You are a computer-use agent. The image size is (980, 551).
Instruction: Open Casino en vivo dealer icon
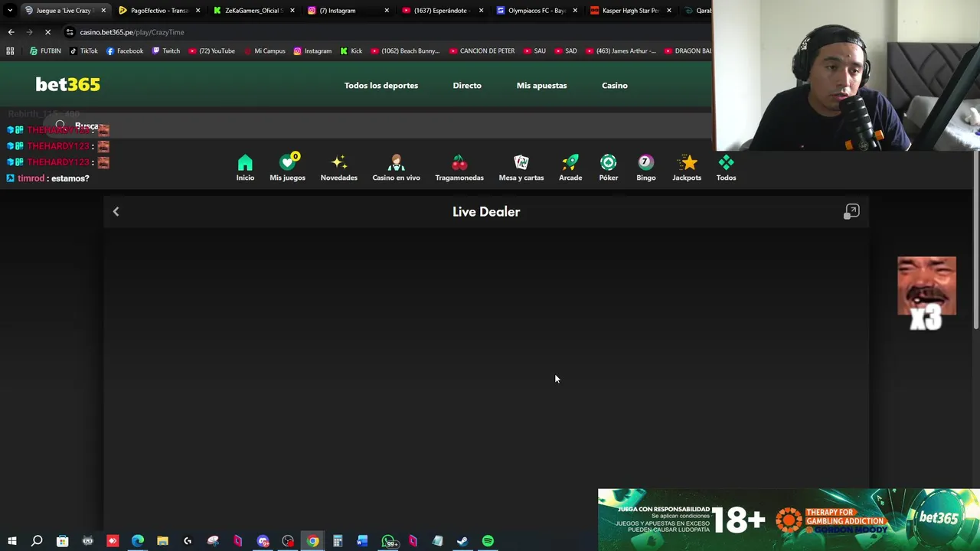[x=396, y=168]
